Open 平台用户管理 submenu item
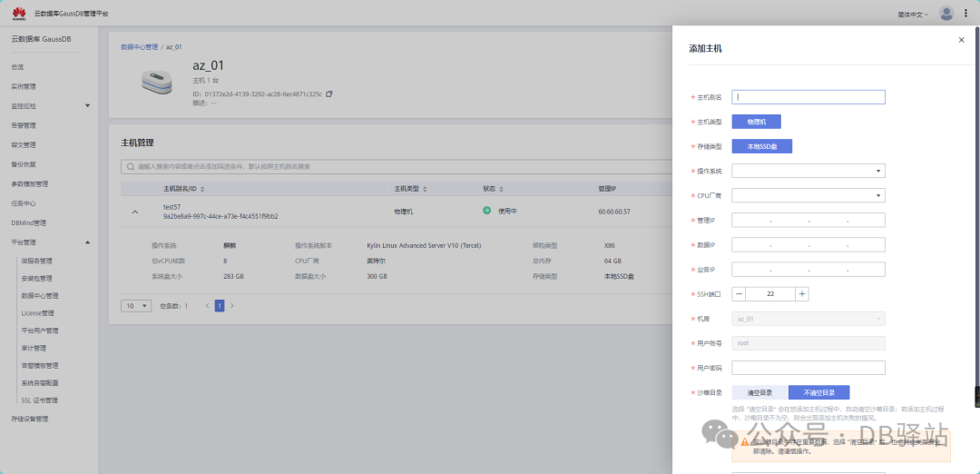980x474 pixels. pos(40,331)
